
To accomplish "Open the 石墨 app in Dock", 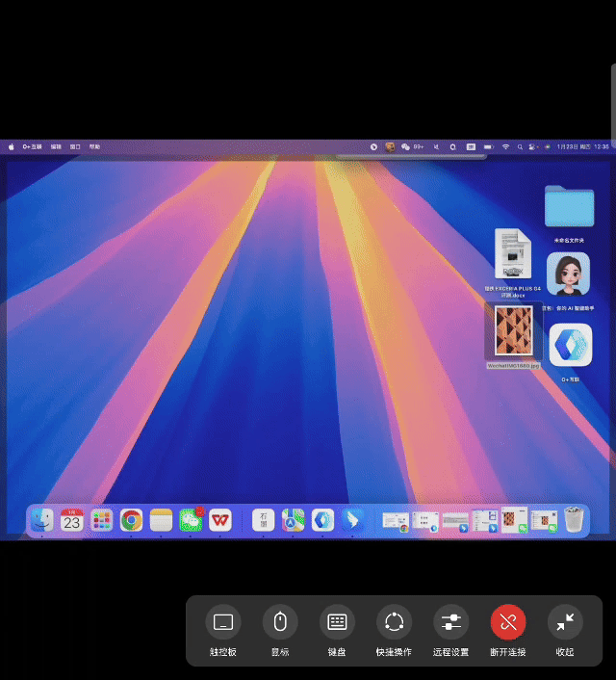I will pos(263,519).
